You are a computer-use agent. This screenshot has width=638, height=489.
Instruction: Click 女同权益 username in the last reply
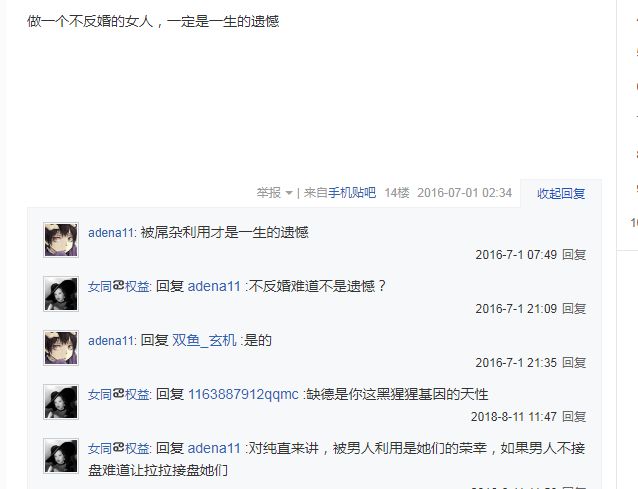pyautogui.click(x=119, y=448)
